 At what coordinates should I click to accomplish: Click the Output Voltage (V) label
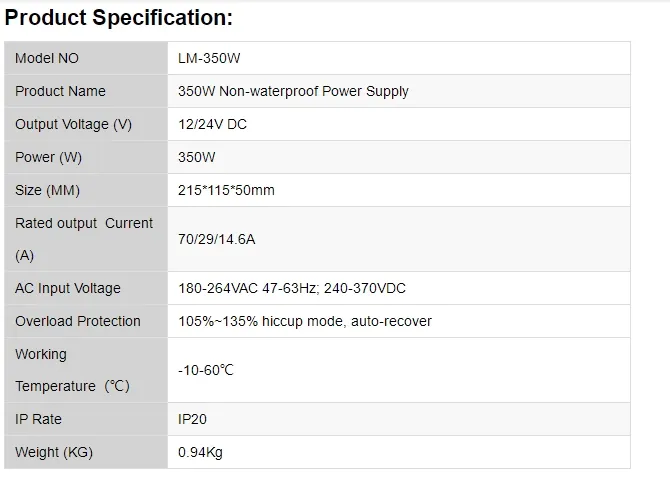coord(73,124)
